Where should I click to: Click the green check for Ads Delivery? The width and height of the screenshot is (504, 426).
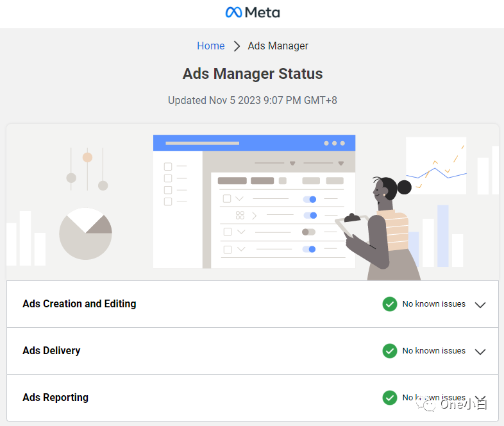click(390, 351)
